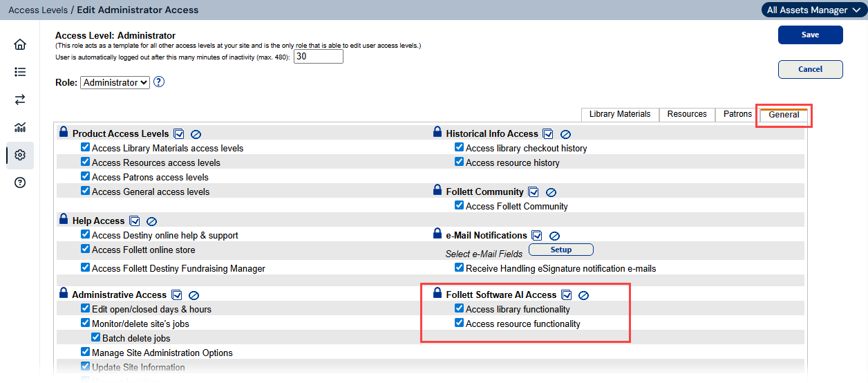Viewport: 868px width, 383px height.
Task: Click Access Levels breadcrumb link
Action: tap(37, 10)
